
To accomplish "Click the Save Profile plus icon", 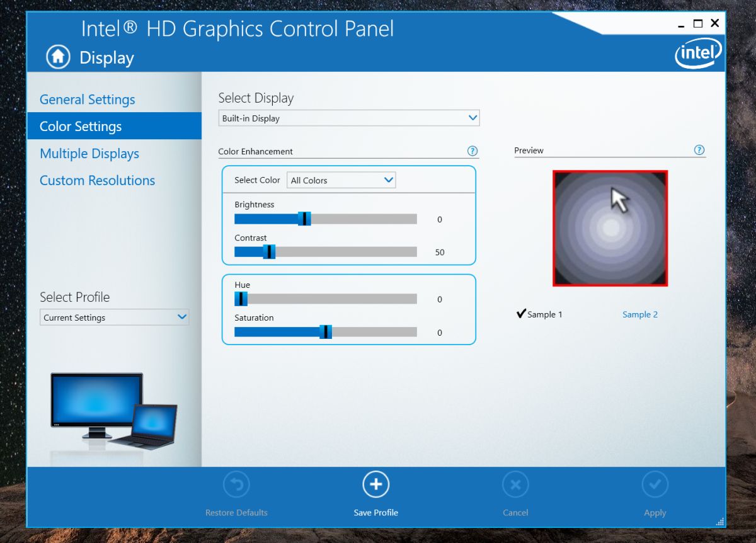I will pos(375,484).
